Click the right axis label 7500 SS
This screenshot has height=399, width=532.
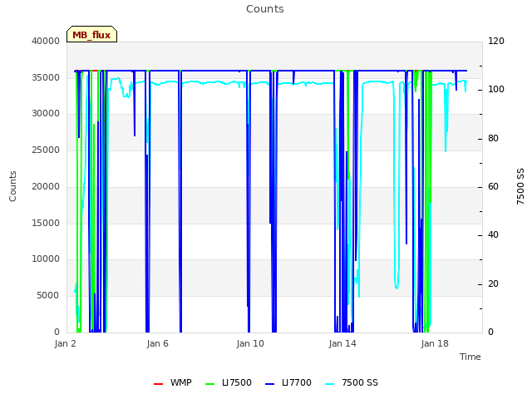[x=520, y=186]
